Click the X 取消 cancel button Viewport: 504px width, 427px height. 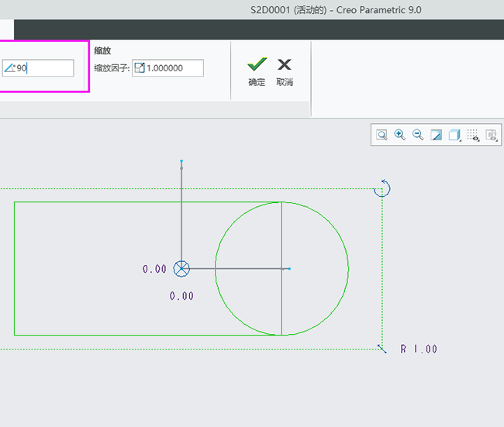285,71
